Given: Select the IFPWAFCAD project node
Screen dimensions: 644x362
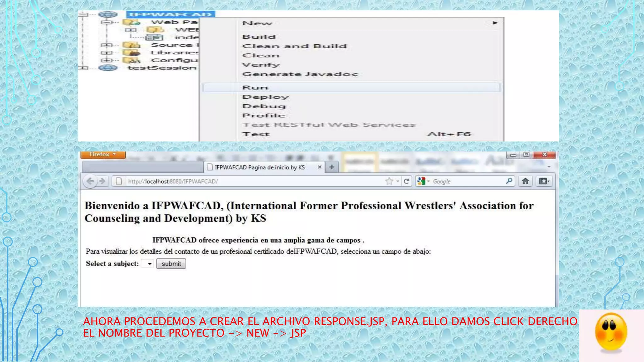Looking at the screenshot, I should pyautogui.click(x=170, y=14).
